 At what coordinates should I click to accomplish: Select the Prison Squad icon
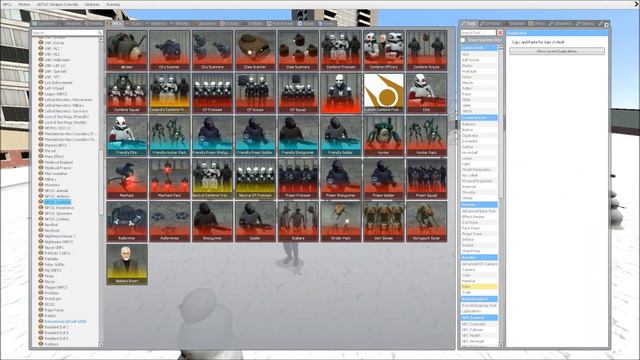click(x=427, y=179)
